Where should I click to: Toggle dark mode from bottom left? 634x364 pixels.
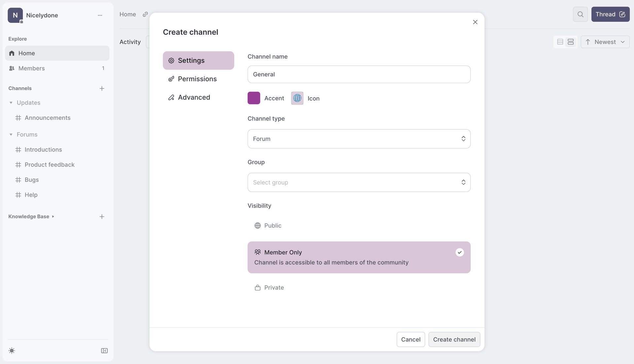pyautogui.click(x=12, y=350)
